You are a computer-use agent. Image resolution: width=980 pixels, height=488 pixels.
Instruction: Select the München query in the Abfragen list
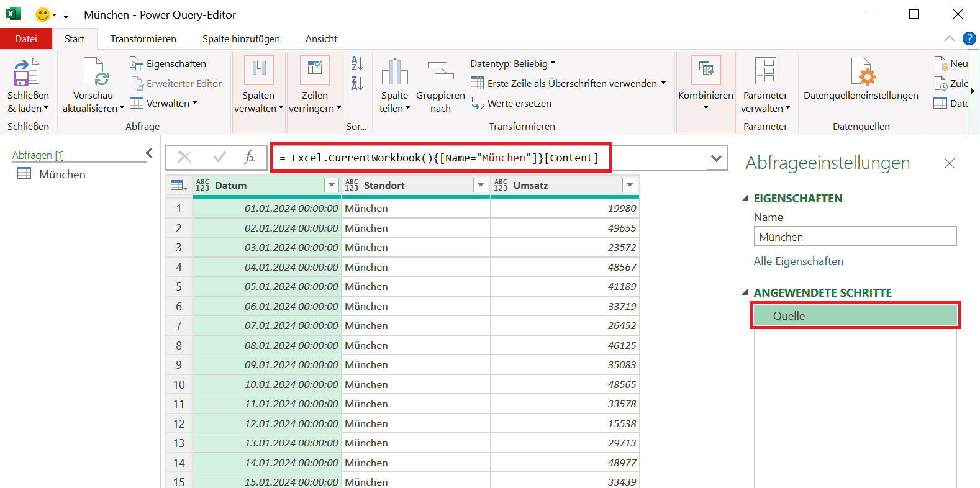tap(62, 174)
